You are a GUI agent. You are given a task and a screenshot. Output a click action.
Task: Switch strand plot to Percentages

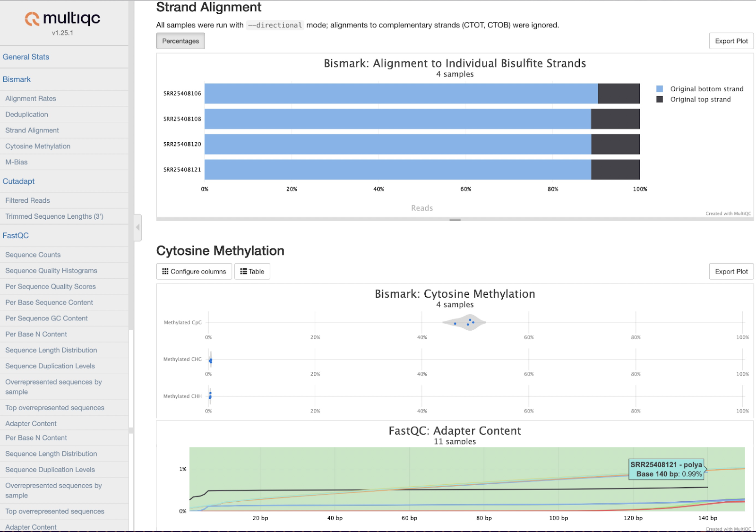tap(180, 41)
